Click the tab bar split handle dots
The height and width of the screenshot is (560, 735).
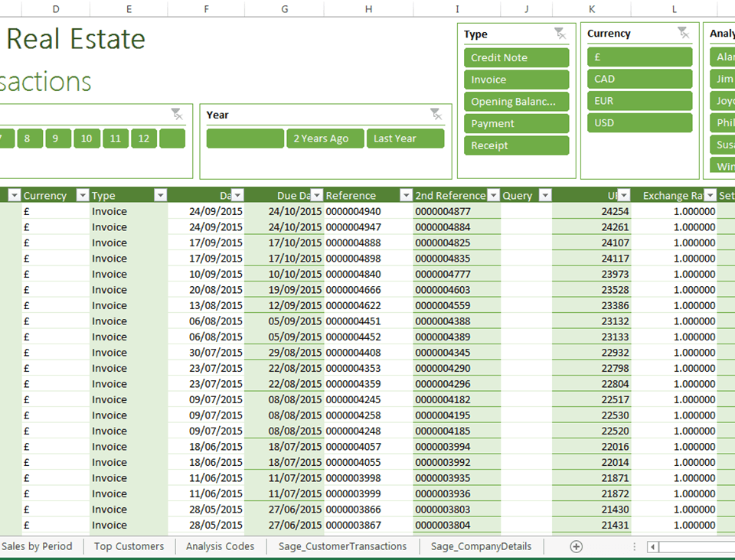tap(634, 546)
